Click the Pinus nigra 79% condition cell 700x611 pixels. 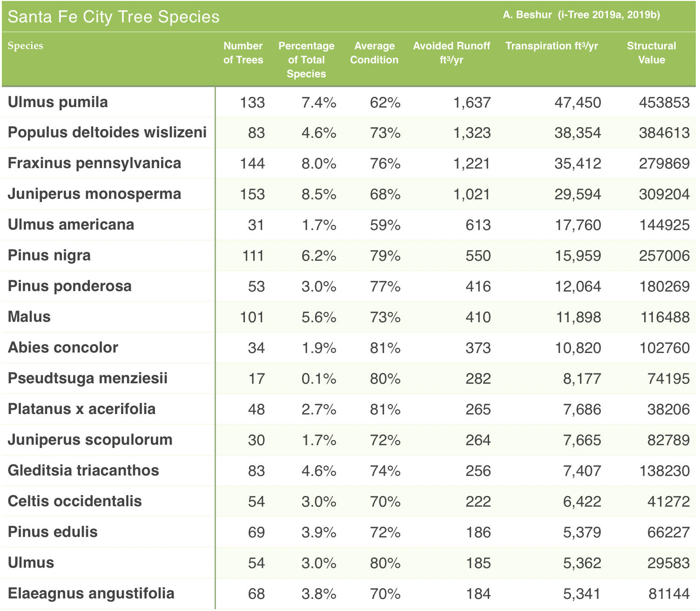click(x=385, y=256)
